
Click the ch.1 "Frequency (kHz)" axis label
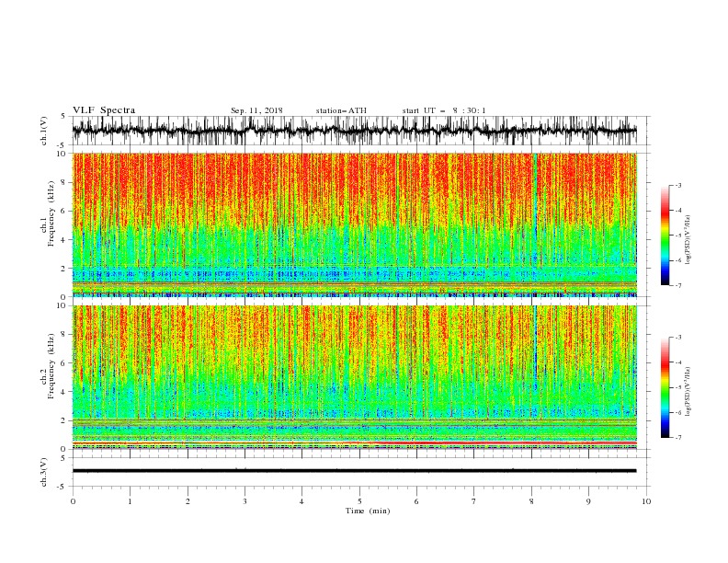[x=51, y=213]
